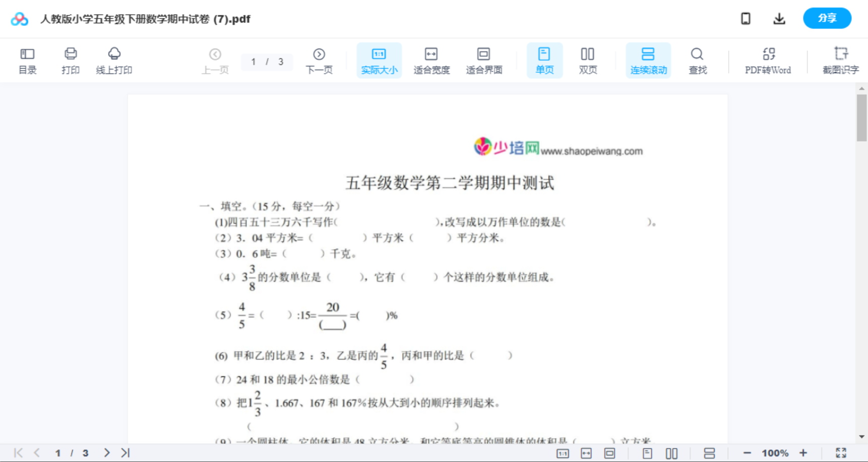Image resolution: width=868 pixels, height=462 pixels.
Task: Toggle 单页 single page mode
Action: pos(544,60)
